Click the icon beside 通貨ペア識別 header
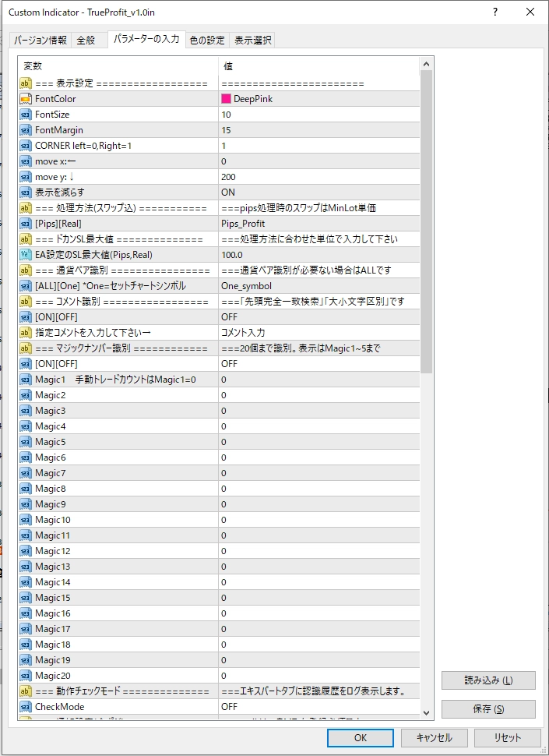Image resolution: width=549 pixels, height=756 pixels. point(26,270)
